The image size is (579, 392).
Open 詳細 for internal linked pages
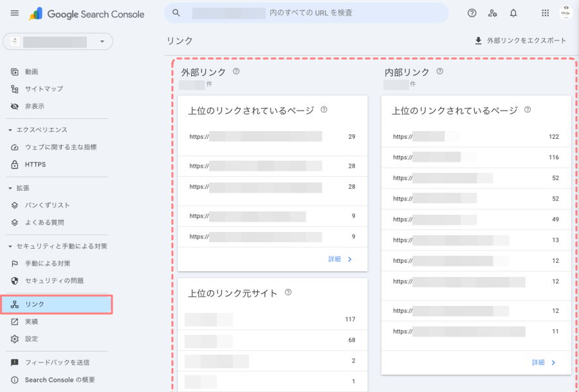tap(544, 362)
